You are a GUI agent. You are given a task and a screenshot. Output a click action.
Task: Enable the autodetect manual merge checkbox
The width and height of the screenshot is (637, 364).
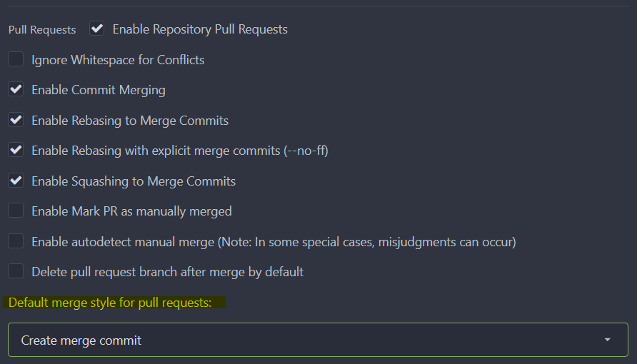[x=16, y=242]
